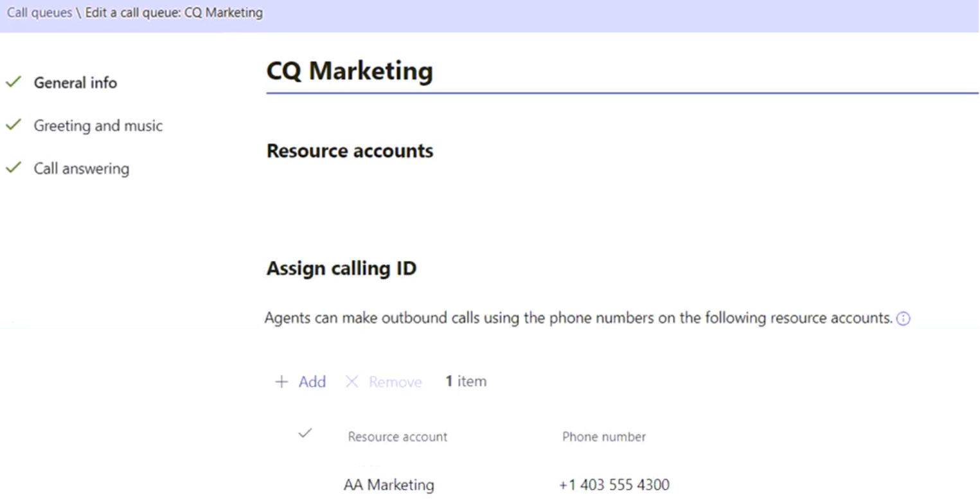Click the X icon for Remove
The image size is (980, 500).
(x=352, y=382)
